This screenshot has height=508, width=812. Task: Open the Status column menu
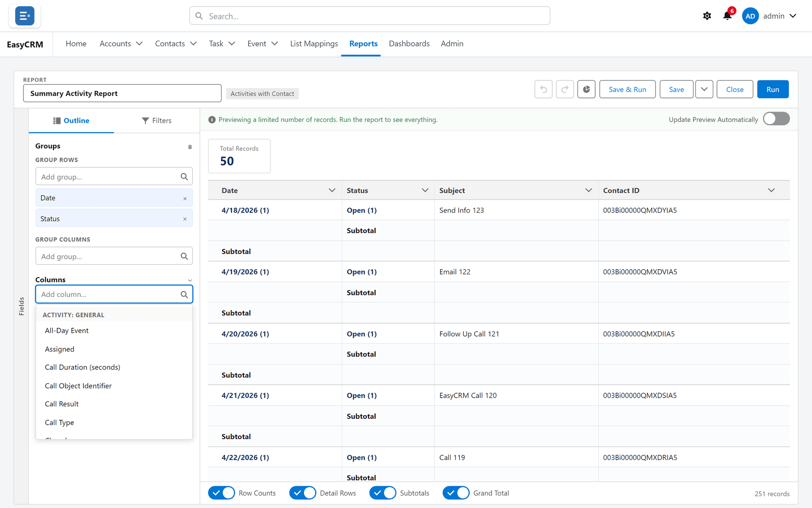(x=425, y=190)
